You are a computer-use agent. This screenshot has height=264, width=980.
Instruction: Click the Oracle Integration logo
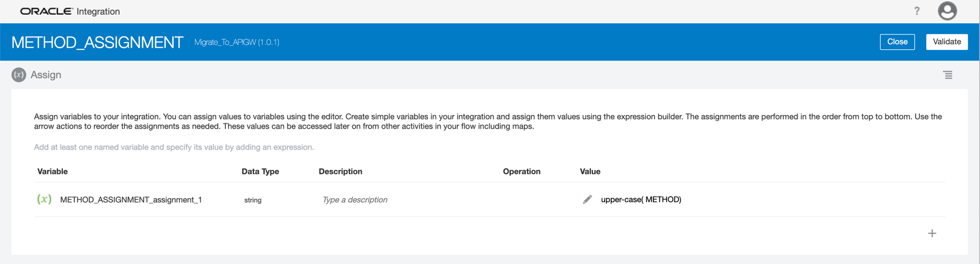tap(70, 11)
